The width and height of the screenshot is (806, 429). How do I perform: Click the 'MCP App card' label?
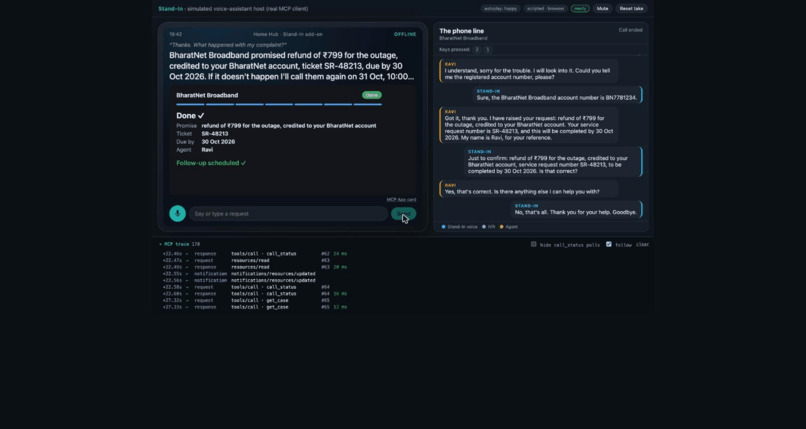point(401,199)
